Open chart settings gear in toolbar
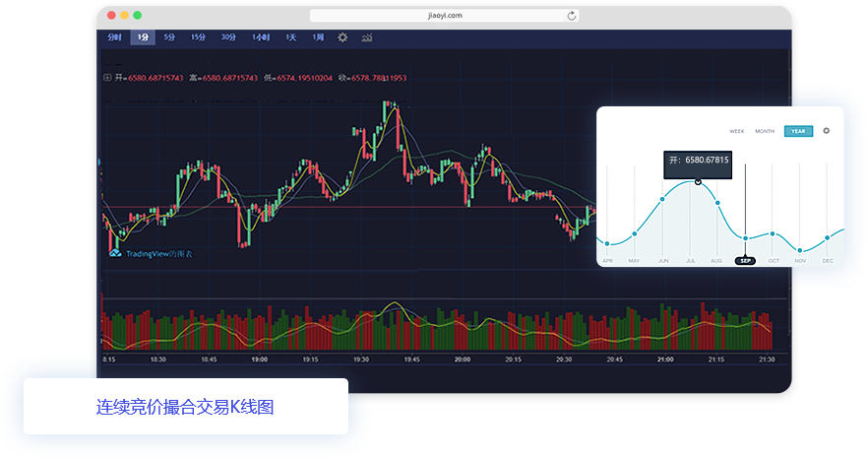 click(342, 37)
